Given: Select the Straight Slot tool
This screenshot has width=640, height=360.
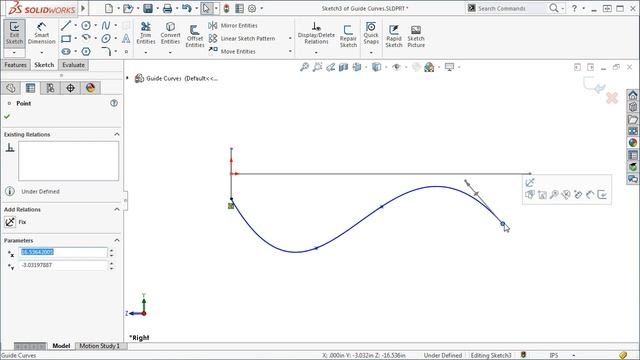Looking at the screenshot, I should tap(66, 51).
